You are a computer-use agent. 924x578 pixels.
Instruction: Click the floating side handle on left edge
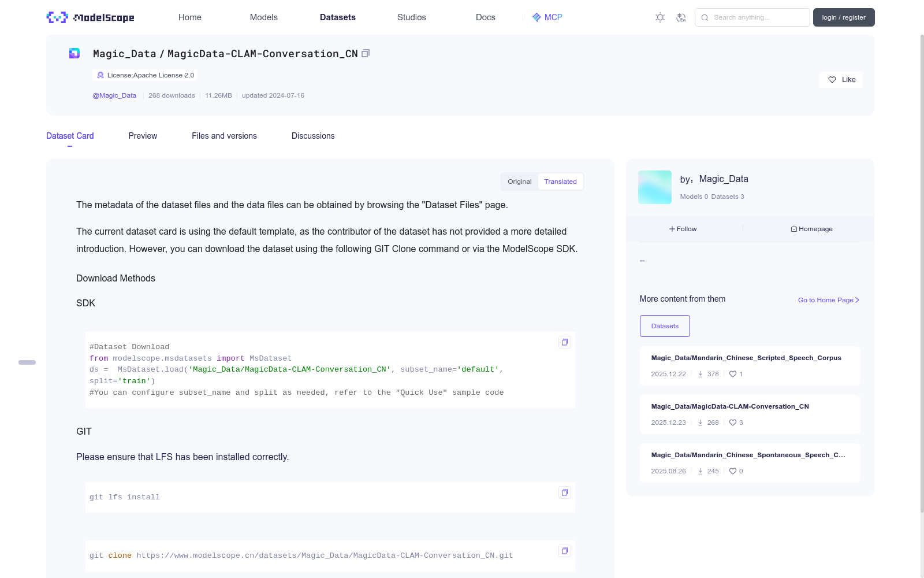(x=27, y=362)
